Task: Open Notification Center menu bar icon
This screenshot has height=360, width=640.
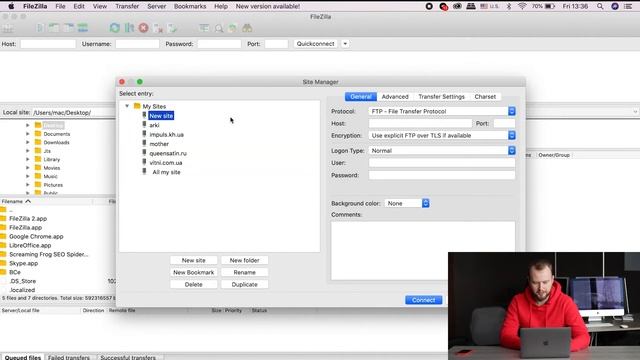Action: pyautogui.click(x=628, y=6)
